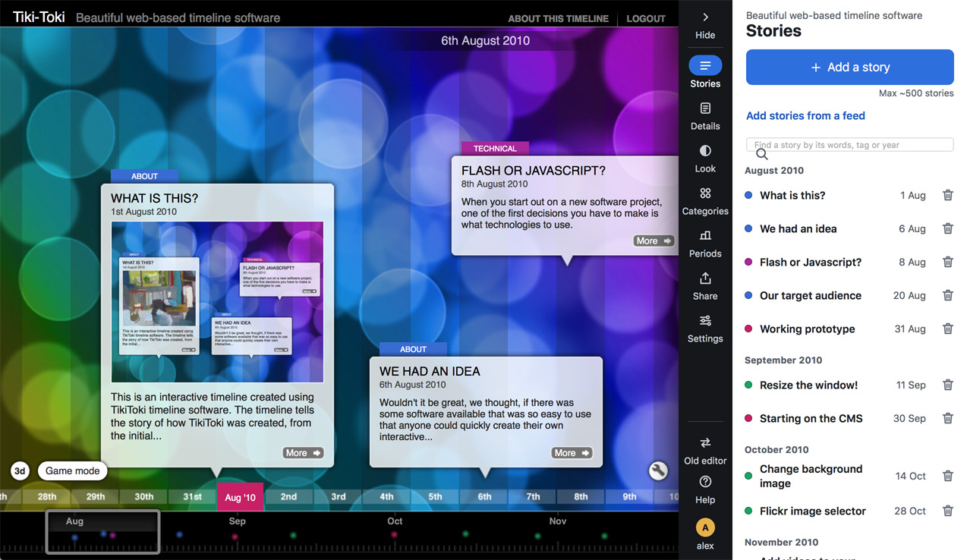Click the Aug overview viewport box
Image resolution: width=967 pixels, height=560 pixels.
tap(102, 531)
